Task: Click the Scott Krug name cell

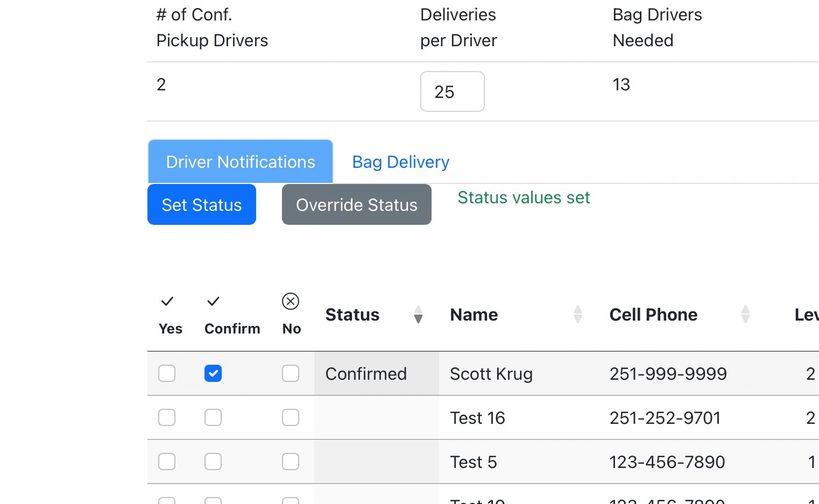Action: coord(491,374)
